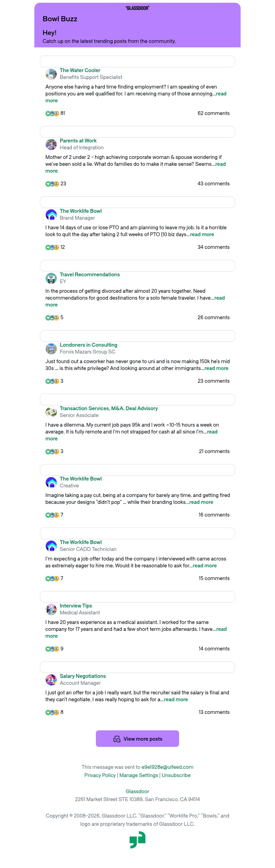This screenshot has width=275, height=868.
Task: Click the Glassdoor quotation-mark logo at the bottom
Action: [x=137, y=840]
